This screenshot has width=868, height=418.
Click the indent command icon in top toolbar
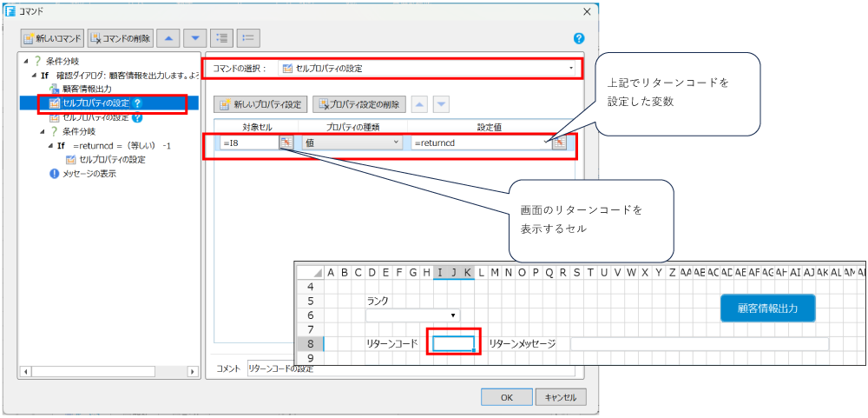click(221, 38)
